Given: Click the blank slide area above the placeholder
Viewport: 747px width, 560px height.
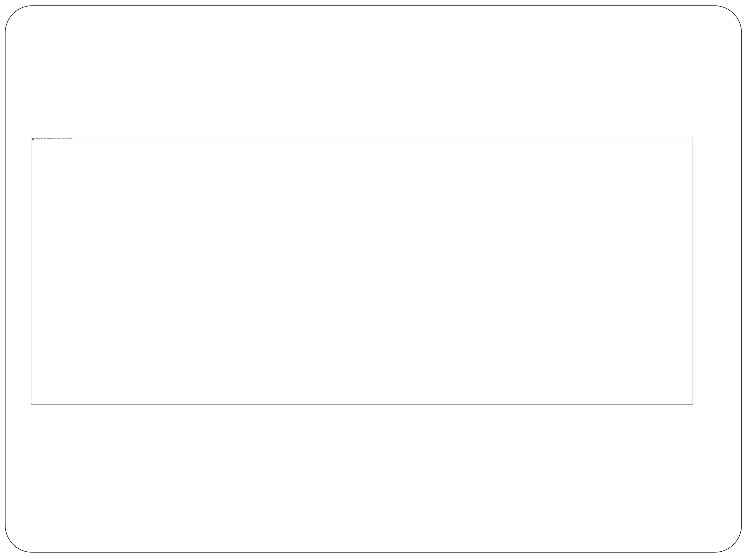Looking at the screenshot, I should click(373, 71).
